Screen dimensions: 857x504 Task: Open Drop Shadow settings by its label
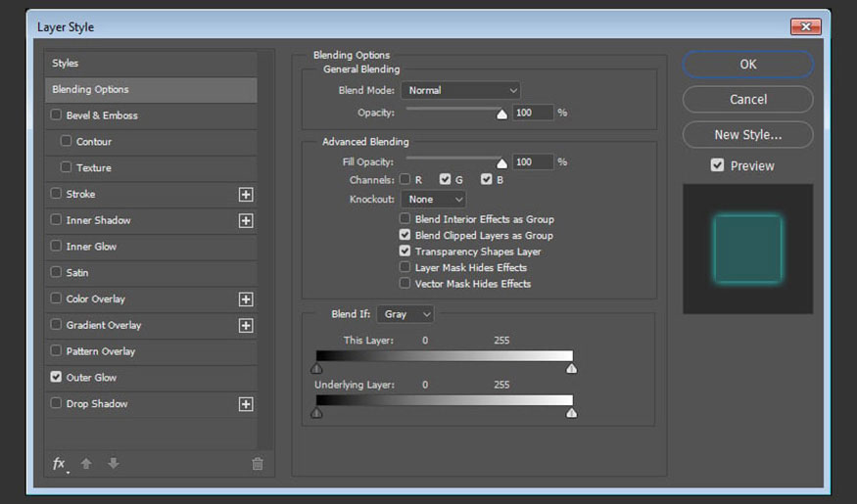point(97,403)
